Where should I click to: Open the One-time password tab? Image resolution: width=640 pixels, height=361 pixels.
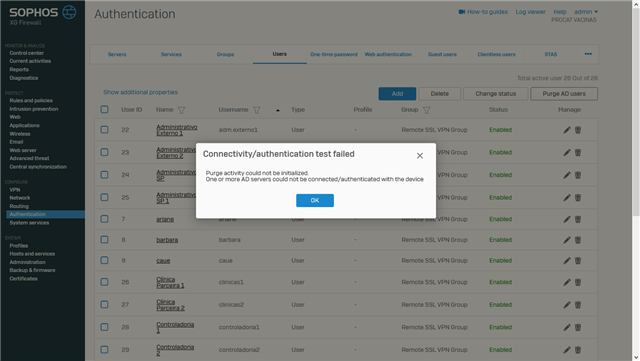(333, 54)
